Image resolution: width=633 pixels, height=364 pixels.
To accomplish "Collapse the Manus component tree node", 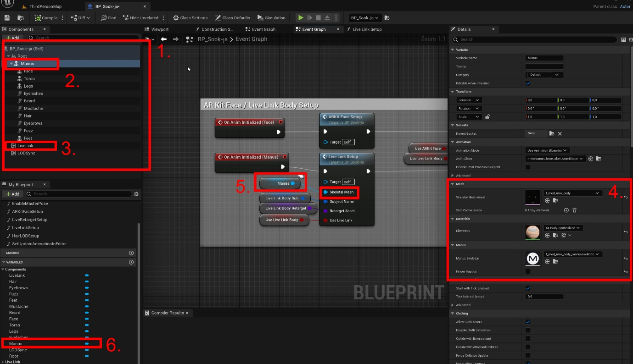I will (11, 64).
